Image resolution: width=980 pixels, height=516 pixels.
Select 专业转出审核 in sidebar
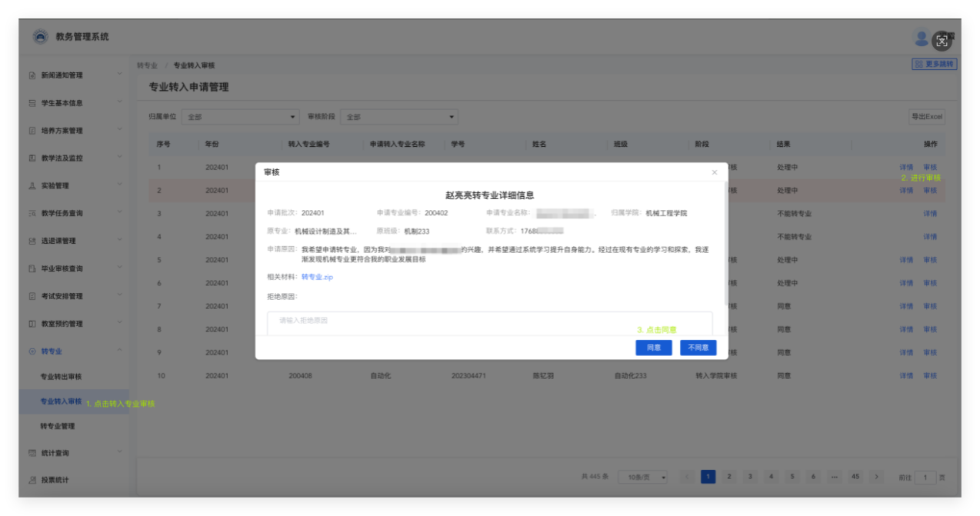click(x=61, y=377)
